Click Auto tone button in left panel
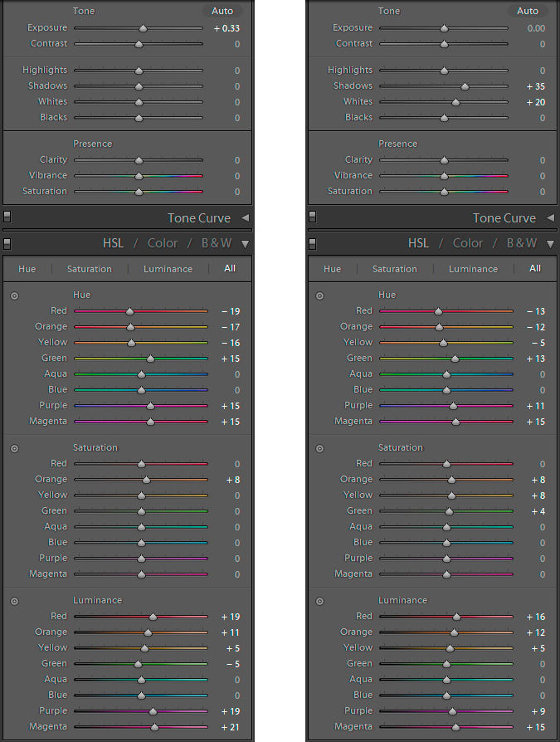560x742 pixels. [x=222, y=11]
